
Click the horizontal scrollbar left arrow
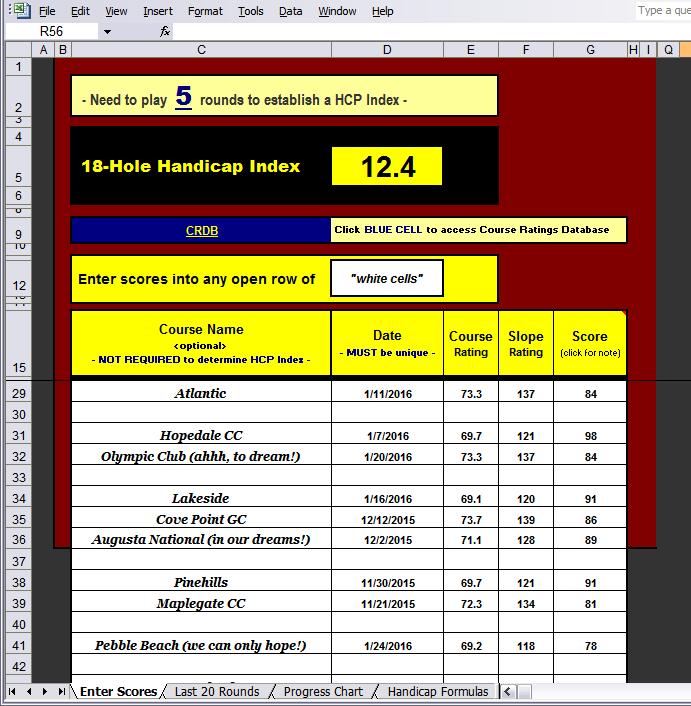507,691
